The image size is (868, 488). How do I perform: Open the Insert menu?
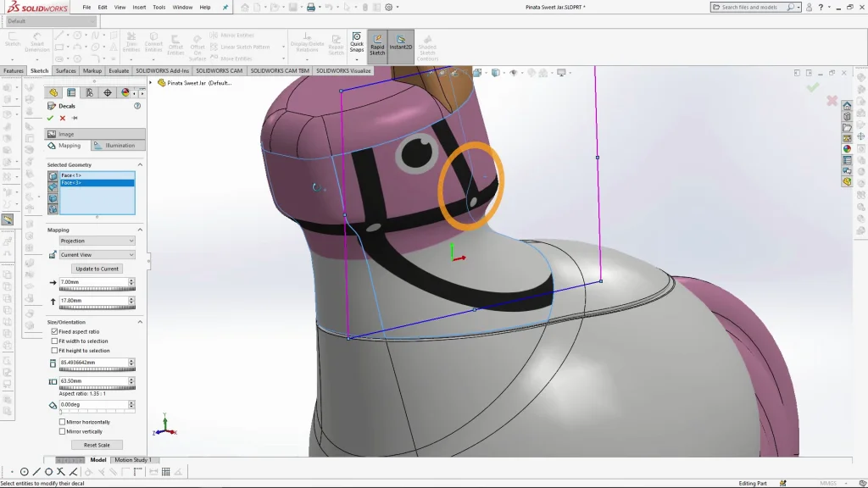pos(139,7)
